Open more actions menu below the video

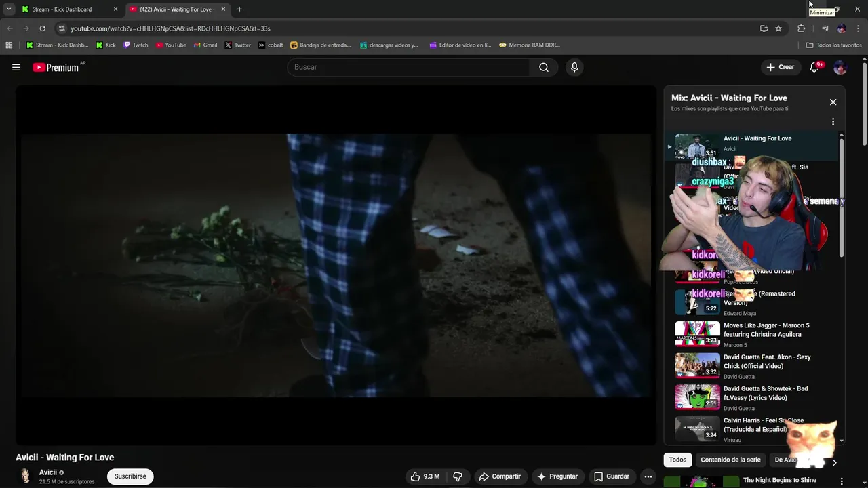click(648, 476)
